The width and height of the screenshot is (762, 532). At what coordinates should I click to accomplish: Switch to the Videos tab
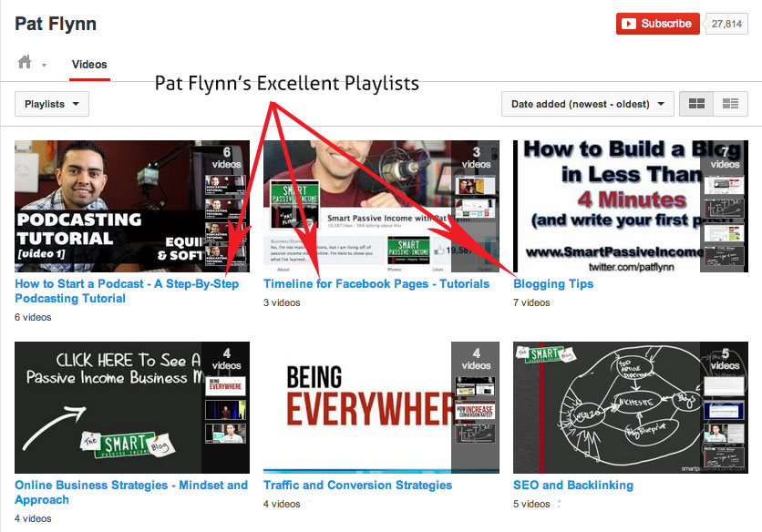pyautogui.click(x=89, y=65)
